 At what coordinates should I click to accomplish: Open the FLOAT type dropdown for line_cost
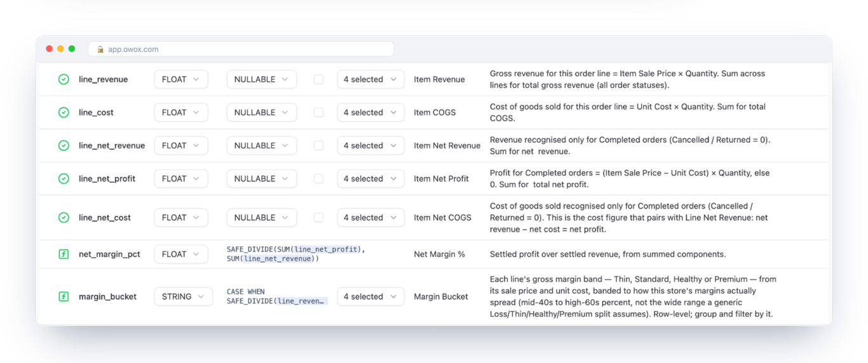pyautogui.click(x=181, y=112)
